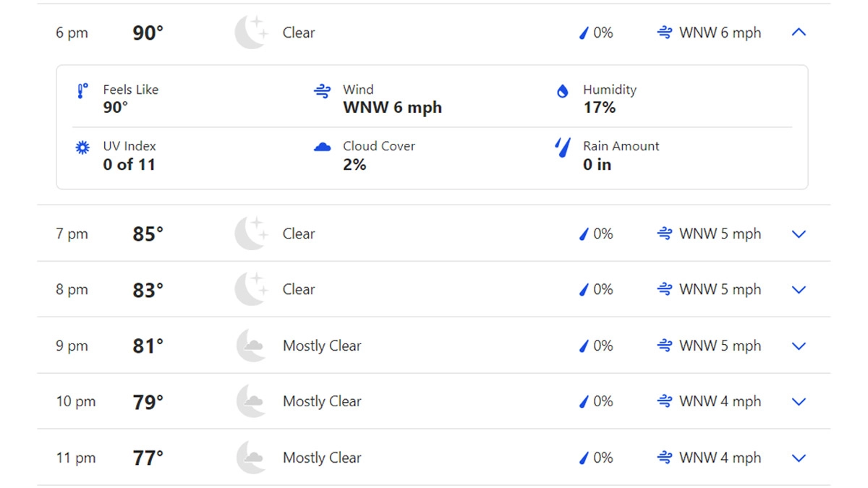Click the Rain Amount raindrops icon
Image resolution: width=868 pixels, height=488 pixels.
[x=562, y=147]
